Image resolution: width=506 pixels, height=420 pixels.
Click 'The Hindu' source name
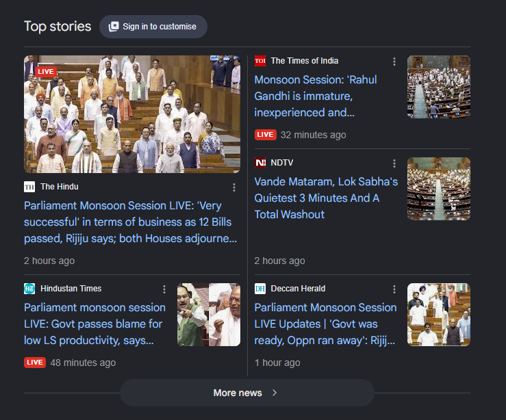[x=60, y=187]
